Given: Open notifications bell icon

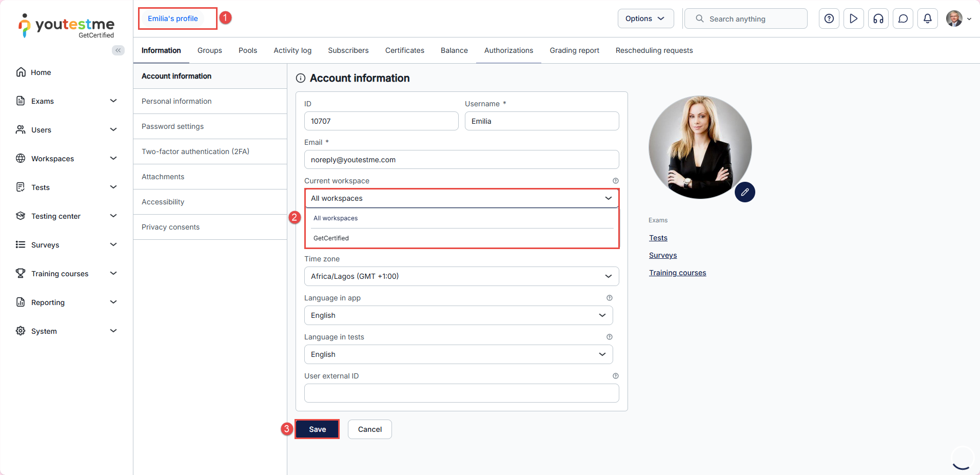Looking at the screenshot, I should (x=927, y=18).
